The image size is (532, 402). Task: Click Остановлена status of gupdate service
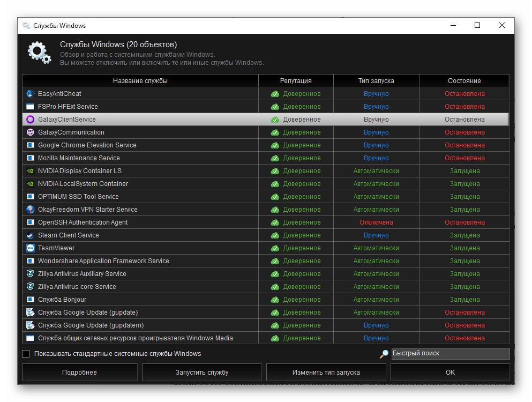(465, 312)
